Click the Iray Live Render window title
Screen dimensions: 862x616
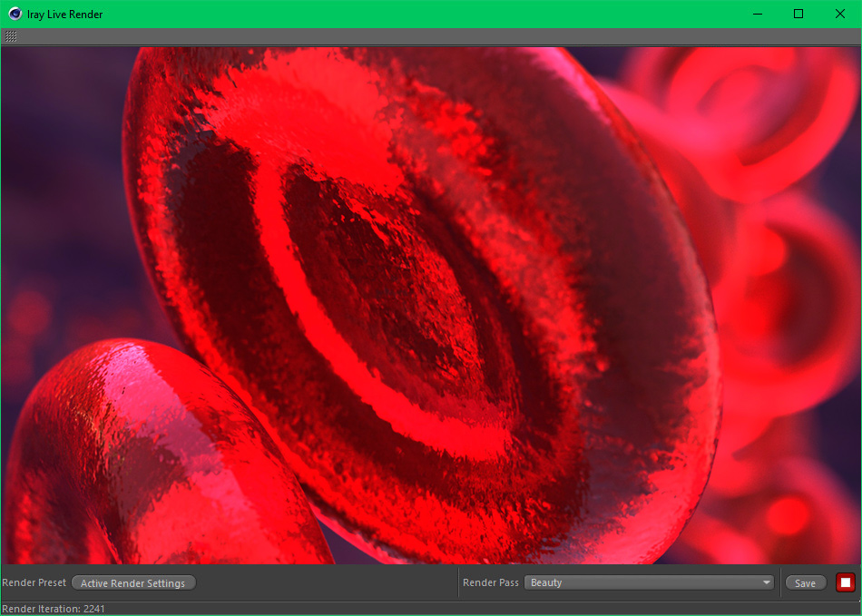coord(64,15)
